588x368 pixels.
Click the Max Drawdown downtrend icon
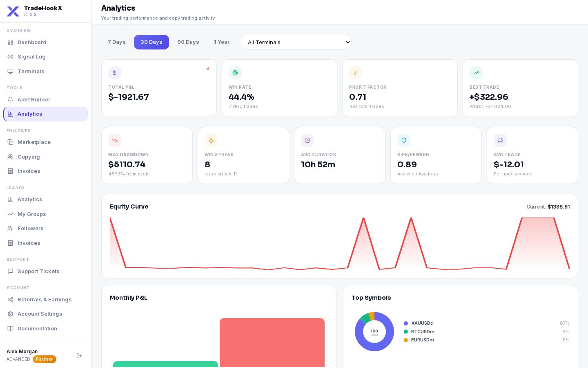(115, 140)
